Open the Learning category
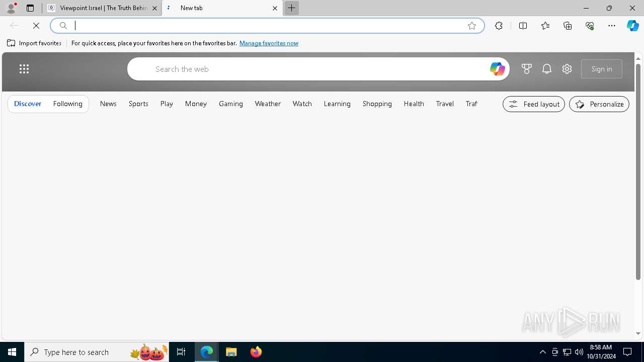 coord(337,104)
